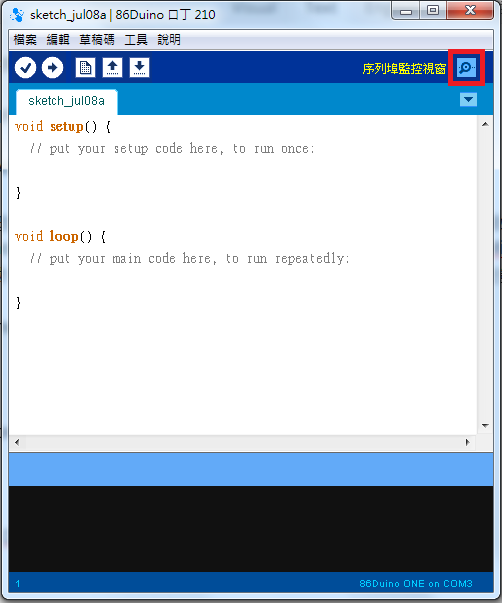Open the 說明 menu
Viewport: 502px width, 603px height.
[x=169, y=39]
